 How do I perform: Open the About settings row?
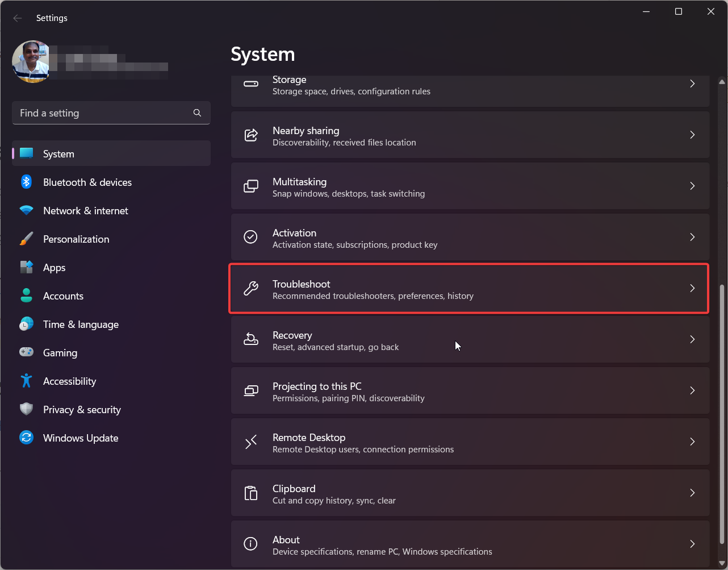(x=470, y=544)
